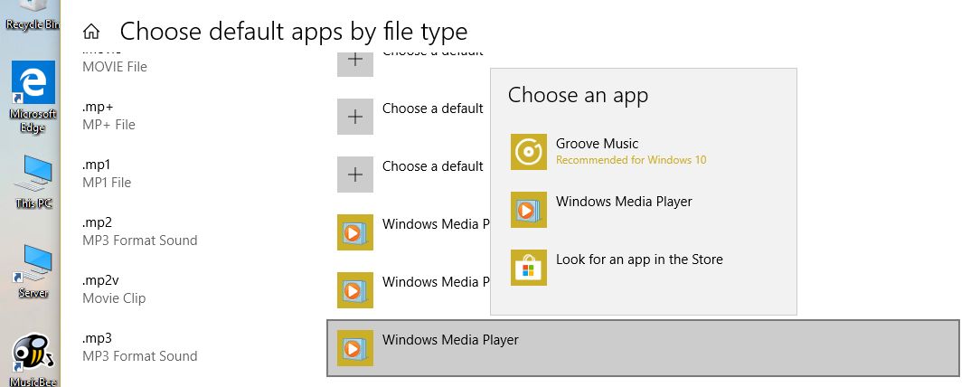Click the Home icon in Settings
The width and height of the screenshot is (980, 387).
tap(91, 32)
